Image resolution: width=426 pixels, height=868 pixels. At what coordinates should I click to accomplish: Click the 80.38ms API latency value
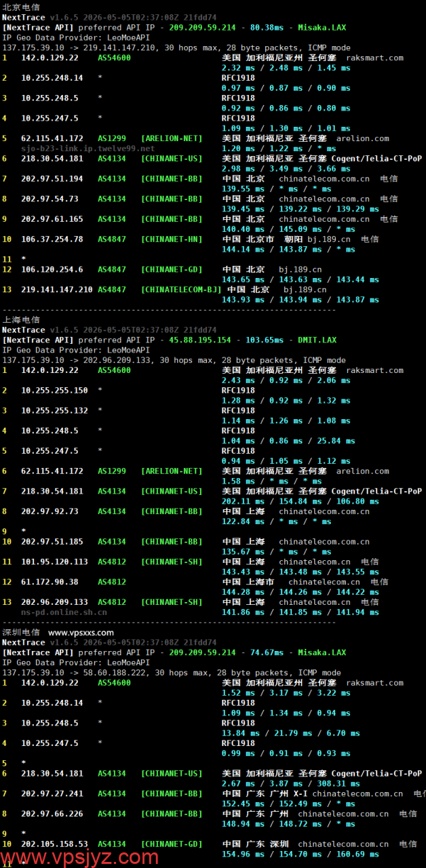(267, 27)
